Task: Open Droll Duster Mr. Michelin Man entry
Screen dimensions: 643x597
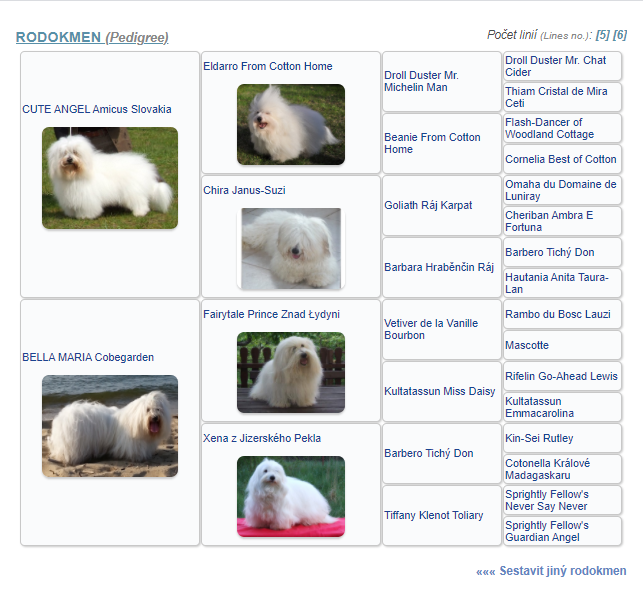Action: coord(421,82)
